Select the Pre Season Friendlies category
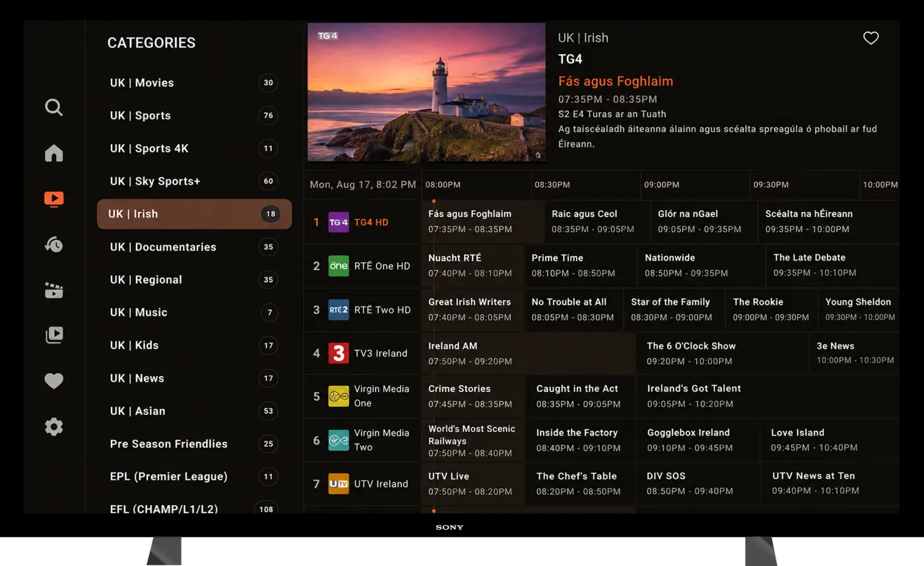The width and height of the screenshot is (924, 566). pyautogui.click(x=194, y=444)
